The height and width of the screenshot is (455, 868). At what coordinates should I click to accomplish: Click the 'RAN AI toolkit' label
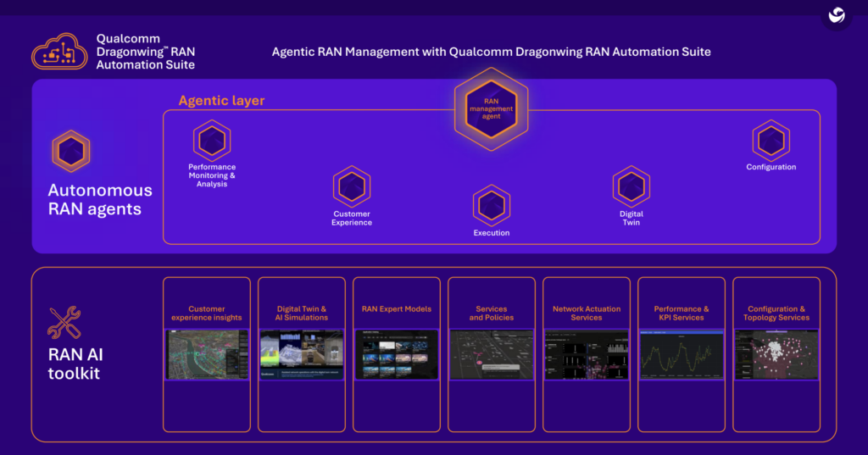[75, 363]
